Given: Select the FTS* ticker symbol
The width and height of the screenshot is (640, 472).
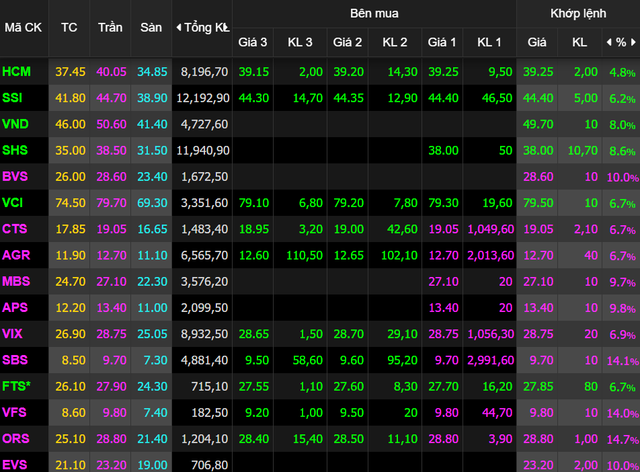Looking at the screenshot, I should click(17, 384).
